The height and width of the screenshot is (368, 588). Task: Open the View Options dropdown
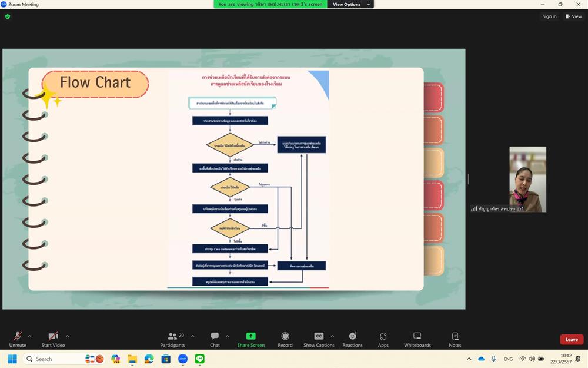coord(350,4)
